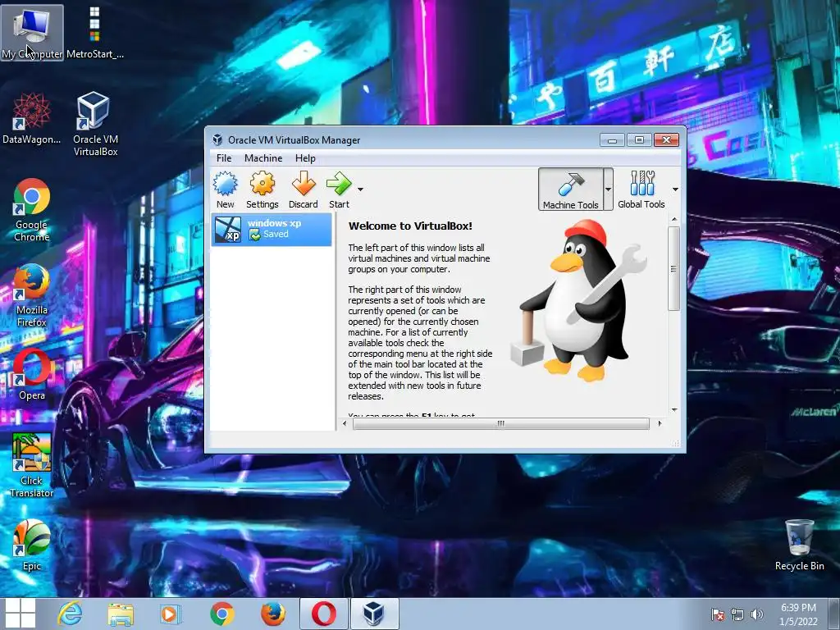
Task: Open the media player taskbar icon
Action: click(171, 614)
